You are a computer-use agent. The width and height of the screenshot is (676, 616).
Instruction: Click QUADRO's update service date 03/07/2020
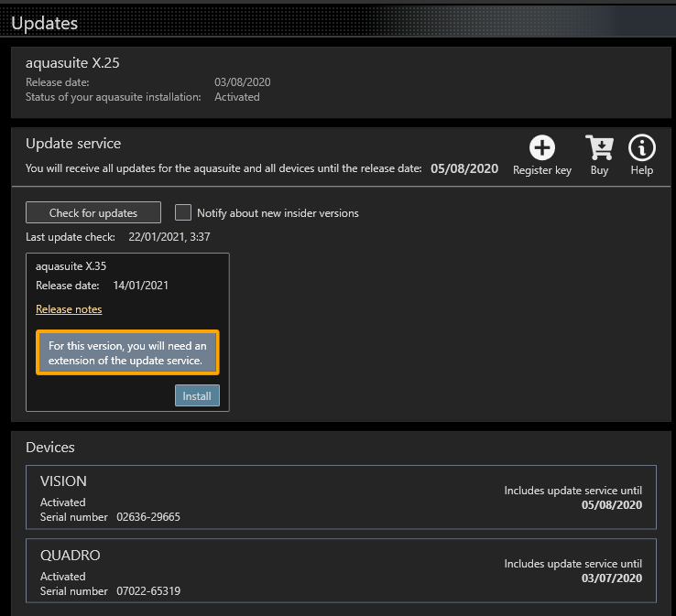point(612,578)
